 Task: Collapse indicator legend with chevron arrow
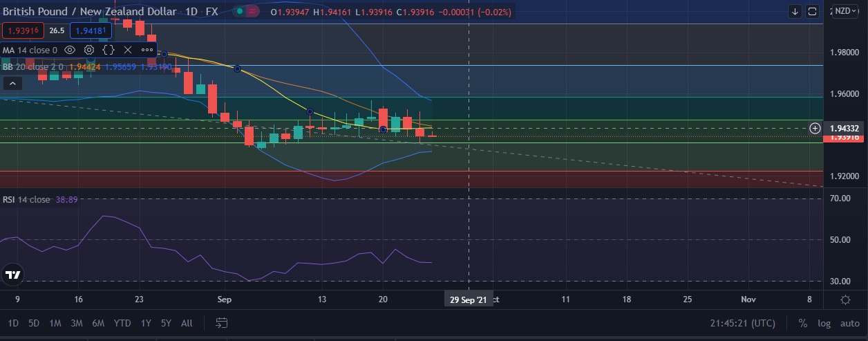[x=12, y=83]
